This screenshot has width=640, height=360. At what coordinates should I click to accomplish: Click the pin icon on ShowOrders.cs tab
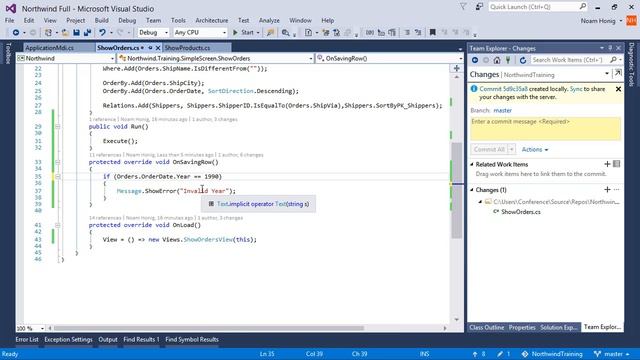click(150, 48)
